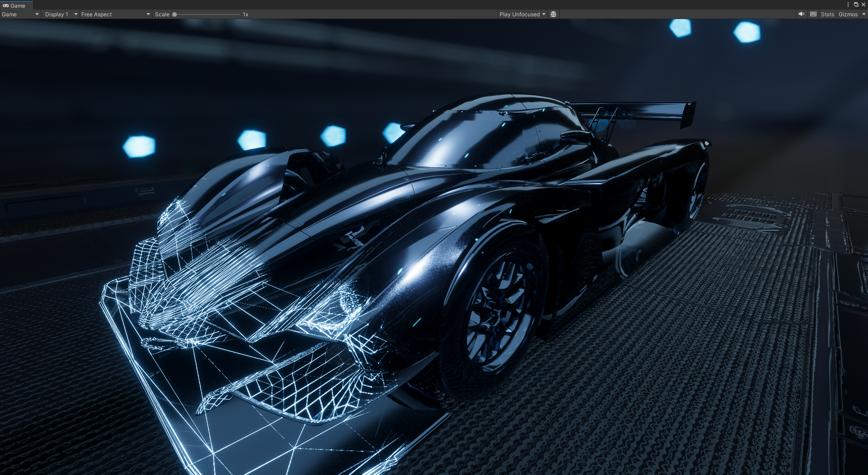The width and height of the screenshot is (868, 475).
Task: Mute audio with the speaker icon
Action: click(x=802, y=14)
